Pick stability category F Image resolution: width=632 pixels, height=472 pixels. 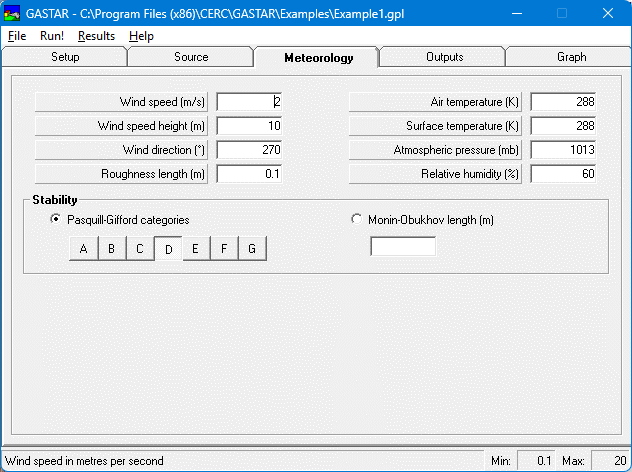tap(224, 249)
